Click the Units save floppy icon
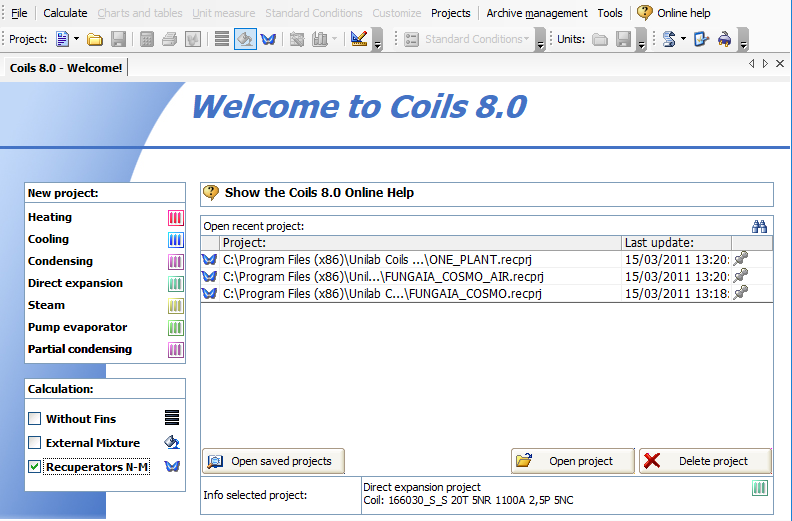Screen dimensions: 792x521 [623, 39]
